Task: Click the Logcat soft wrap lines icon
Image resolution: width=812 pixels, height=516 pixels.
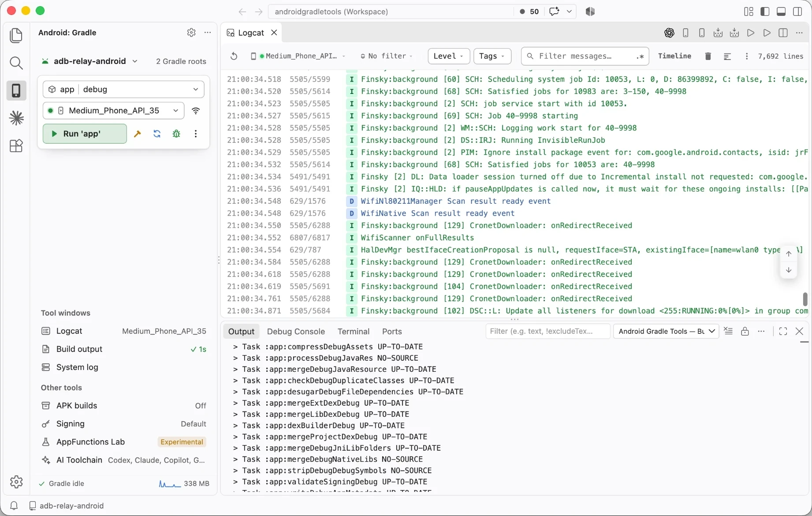Action: click(x=727, y=56)
